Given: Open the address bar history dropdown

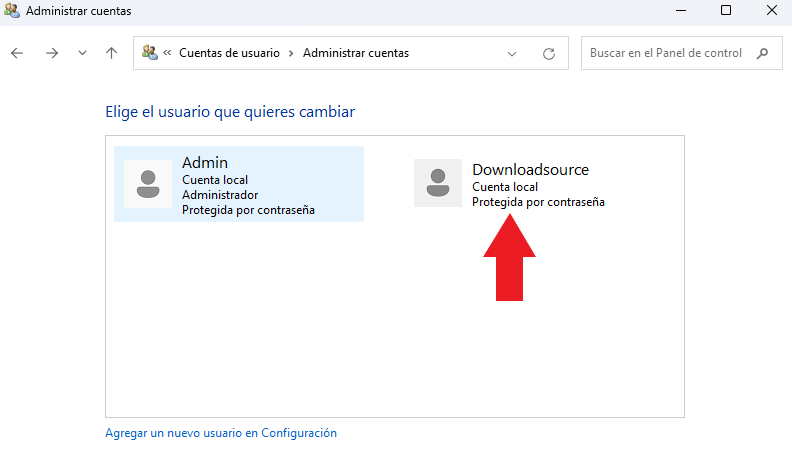Looking at the screenshot, I should (512, 54).
